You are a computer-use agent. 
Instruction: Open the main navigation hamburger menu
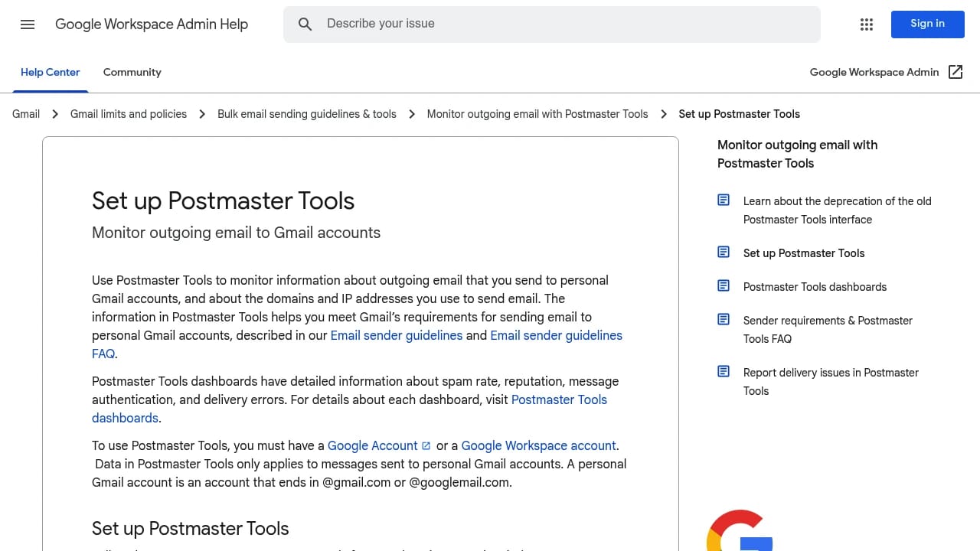(x=28, y=24)
